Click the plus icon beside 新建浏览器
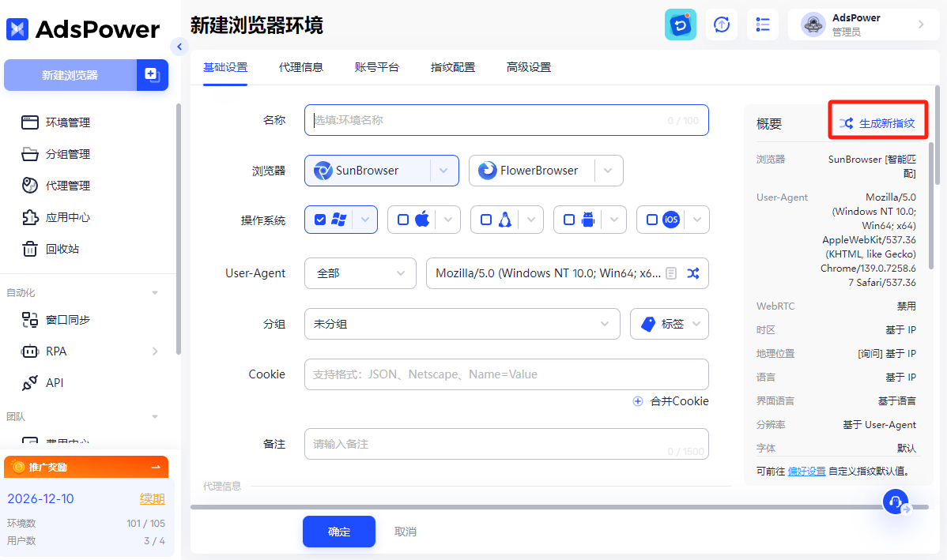Viewport: 947px width, 560px height. point(152,75)
